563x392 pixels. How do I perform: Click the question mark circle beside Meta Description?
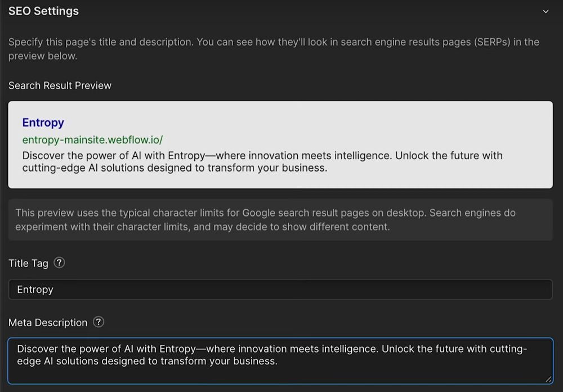(98, 322)
